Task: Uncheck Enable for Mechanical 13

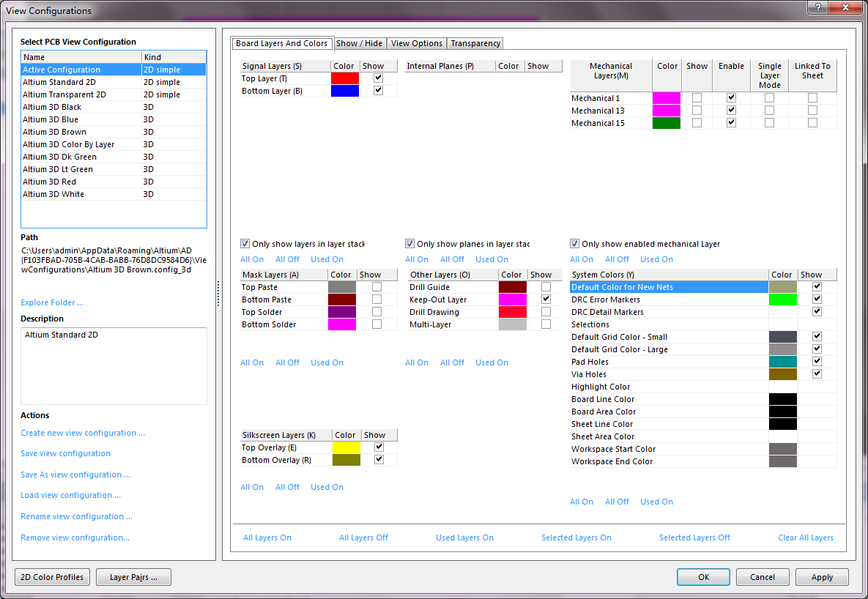Action: (x=731, y=110)
